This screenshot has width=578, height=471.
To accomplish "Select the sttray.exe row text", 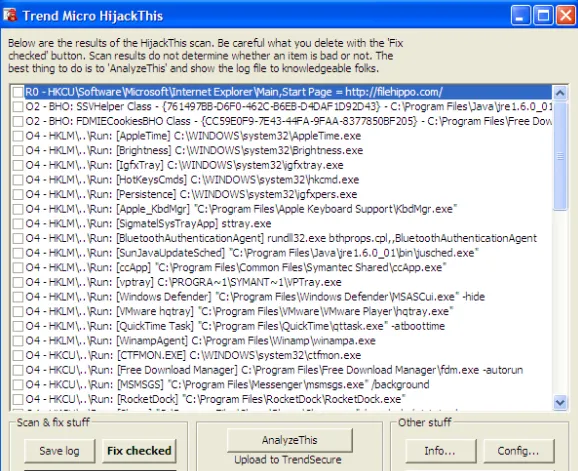I will (148, 224).
